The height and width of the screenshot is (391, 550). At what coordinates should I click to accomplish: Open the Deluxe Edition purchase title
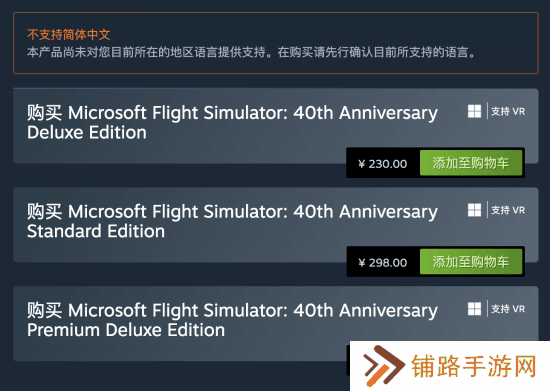click(232, 122)
